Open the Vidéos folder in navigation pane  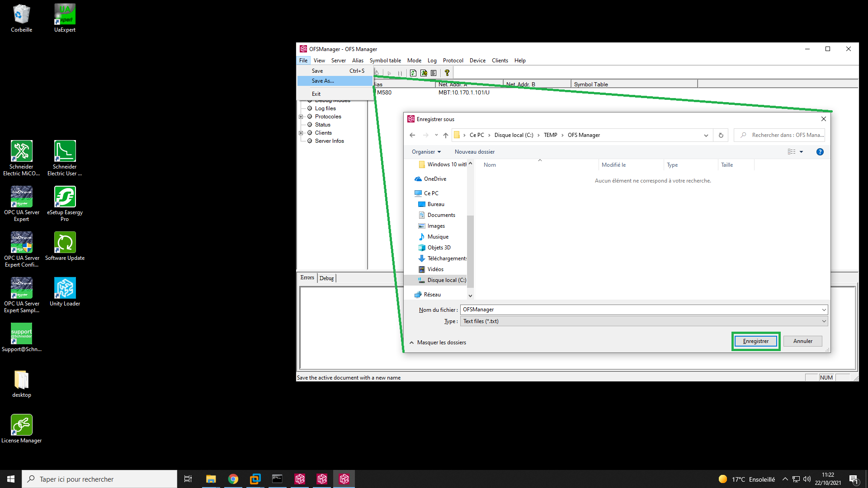[435, 269]
